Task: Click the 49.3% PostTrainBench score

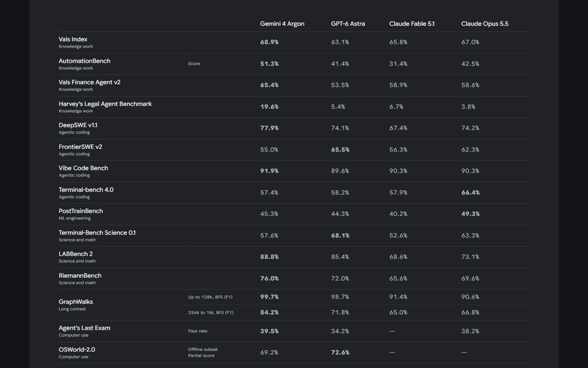Action: 470,214
